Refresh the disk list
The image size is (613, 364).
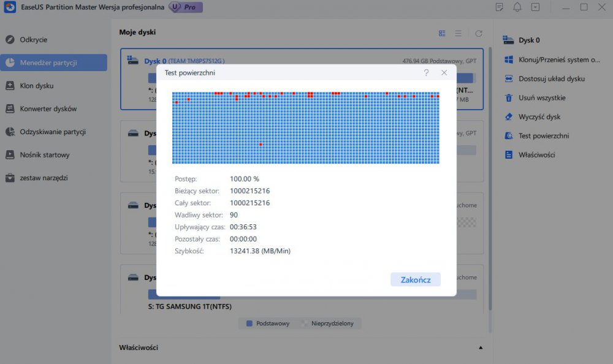pos(479,33)
